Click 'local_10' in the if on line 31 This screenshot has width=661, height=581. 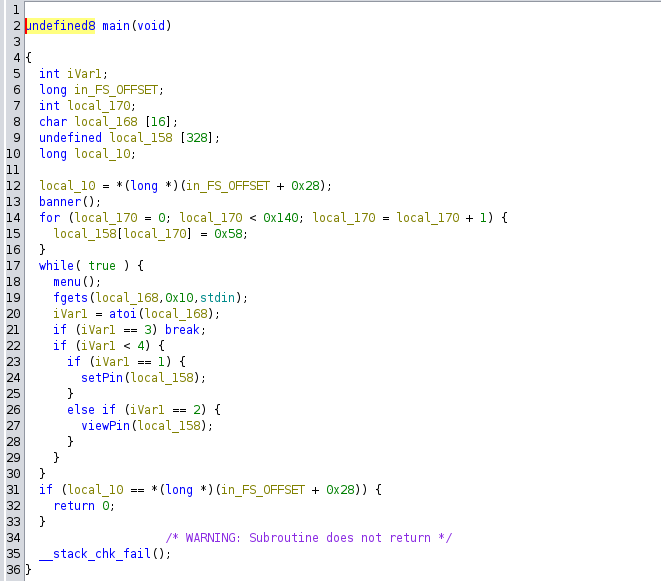pyautogui.click(x=95, y=490)
